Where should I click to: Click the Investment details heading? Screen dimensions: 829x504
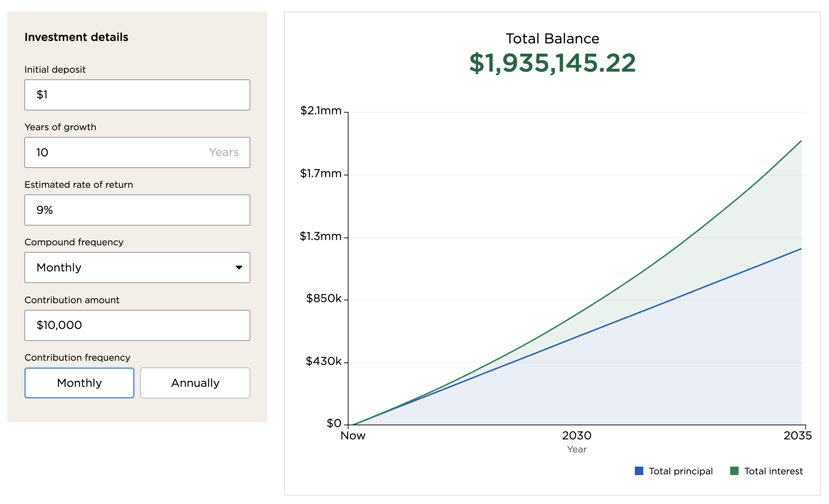tap(76, 37)
